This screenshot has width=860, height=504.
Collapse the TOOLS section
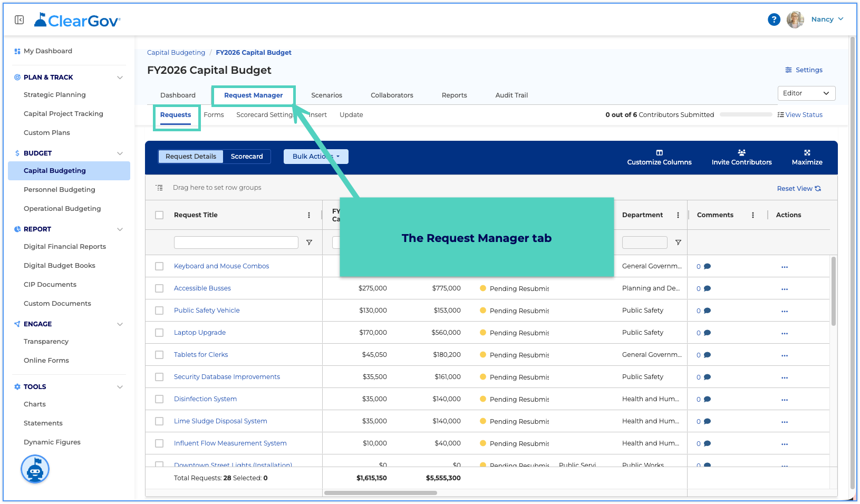(120, 387)
